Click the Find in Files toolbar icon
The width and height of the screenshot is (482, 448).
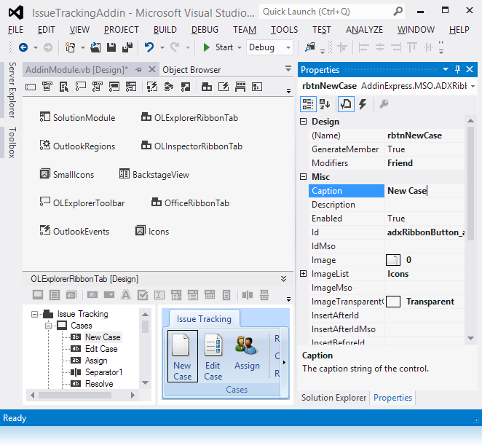tap(310, 47)
